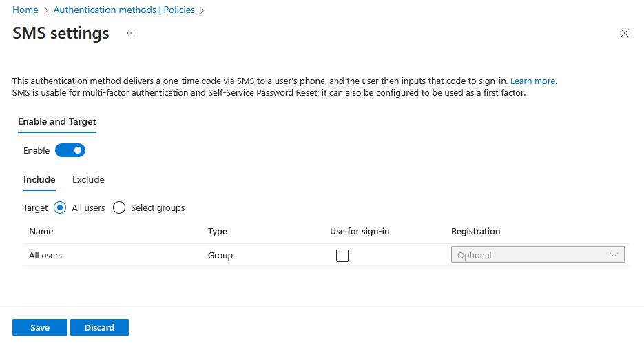Open the Learn more link

tap(532, 81)
